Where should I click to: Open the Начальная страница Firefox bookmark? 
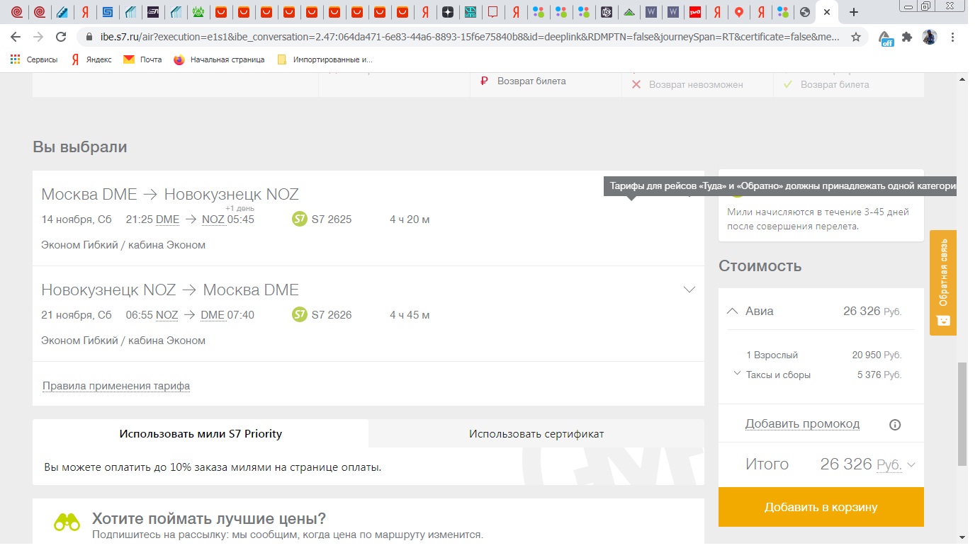coord(219,59)
